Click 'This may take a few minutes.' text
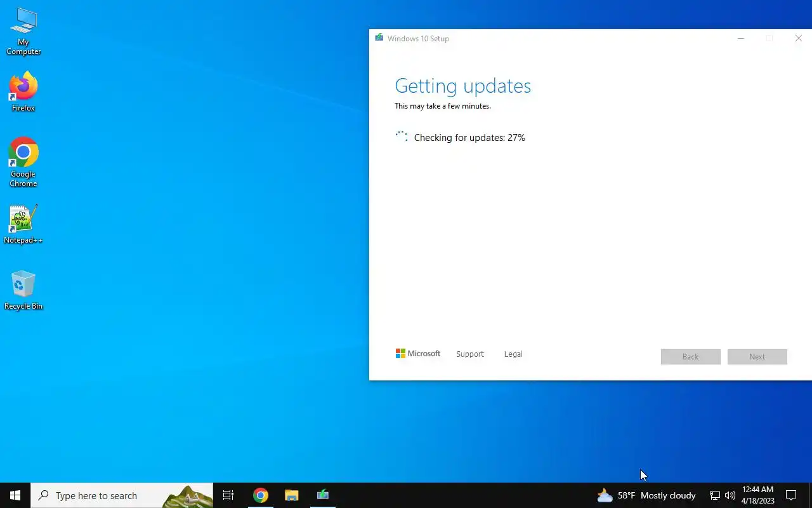This screenshot has width=812, height=508. click(x=443, y=106)
